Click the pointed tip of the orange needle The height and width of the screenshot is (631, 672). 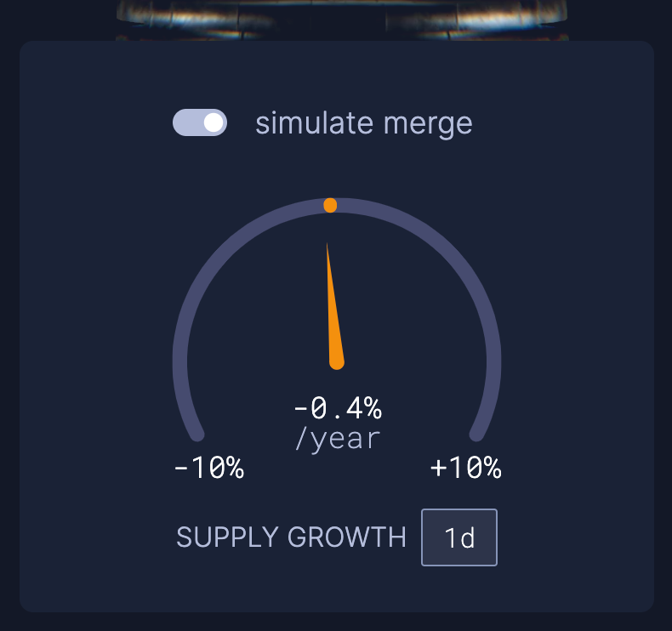tap(327, 247)
